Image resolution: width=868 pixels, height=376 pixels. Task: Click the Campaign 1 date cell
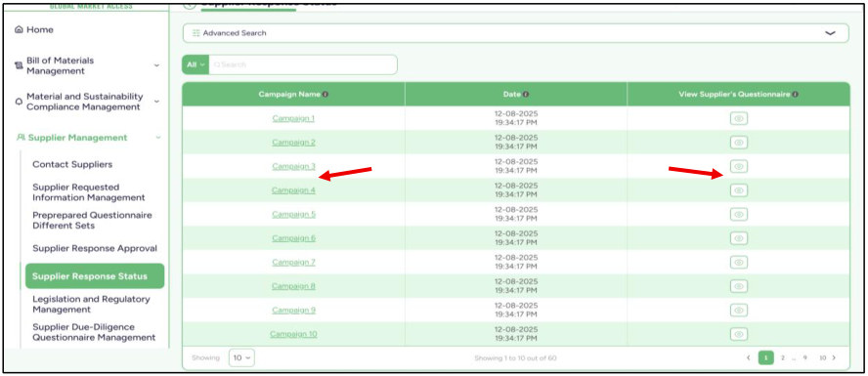(x=516, y=118)
